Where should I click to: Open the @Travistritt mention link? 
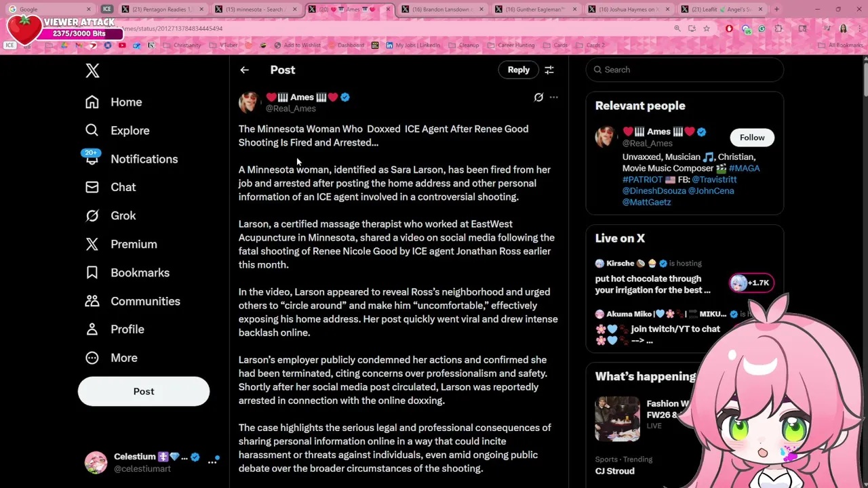714,180
